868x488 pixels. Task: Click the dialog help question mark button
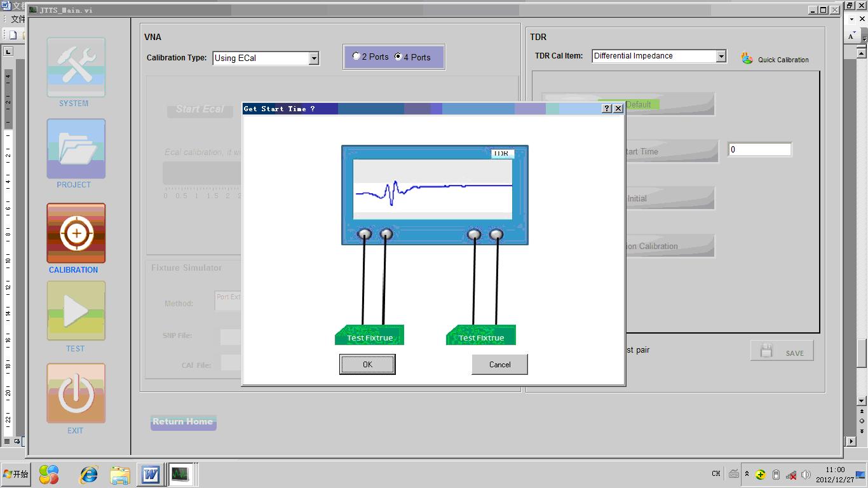[x=607, y=109]
